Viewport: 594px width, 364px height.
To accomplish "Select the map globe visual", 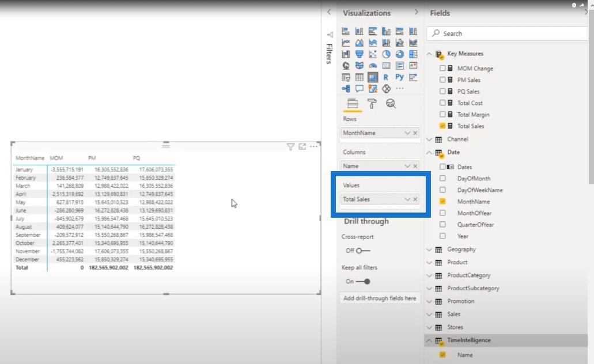I will click(x=346, y=66).
